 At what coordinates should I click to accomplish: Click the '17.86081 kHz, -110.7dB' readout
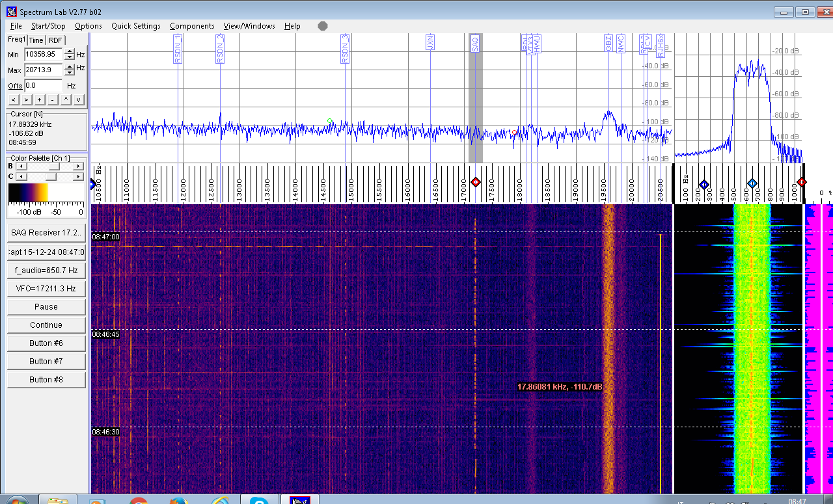(560, 387)
